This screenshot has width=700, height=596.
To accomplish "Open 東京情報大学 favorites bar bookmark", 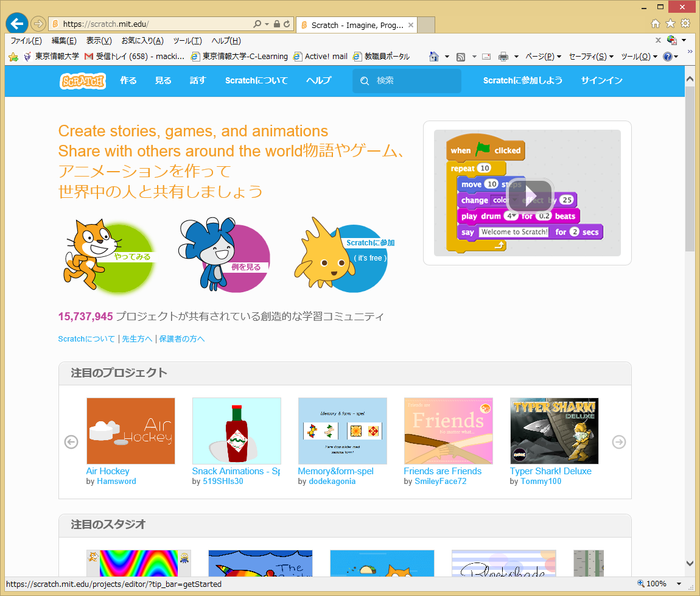I will coord(51,57).
